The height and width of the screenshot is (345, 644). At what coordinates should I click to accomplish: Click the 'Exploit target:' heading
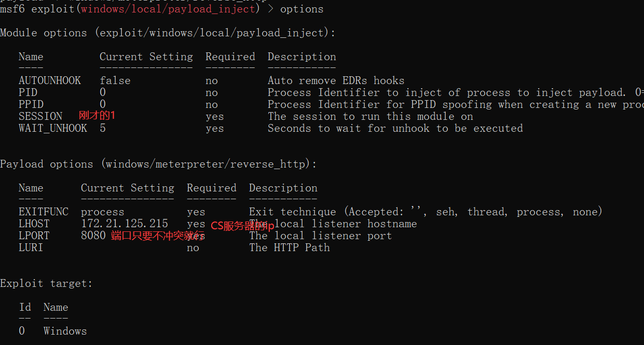tap(46, 283)
